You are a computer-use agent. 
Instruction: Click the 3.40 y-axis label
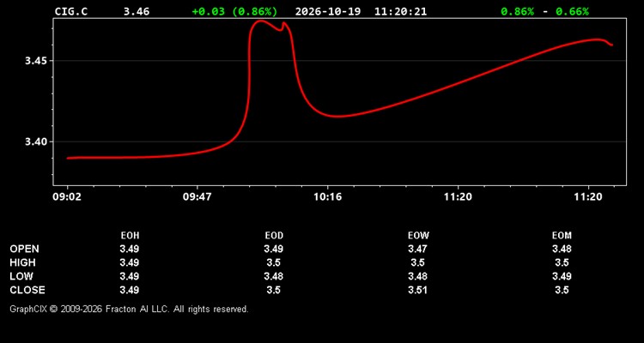[36, 142]
